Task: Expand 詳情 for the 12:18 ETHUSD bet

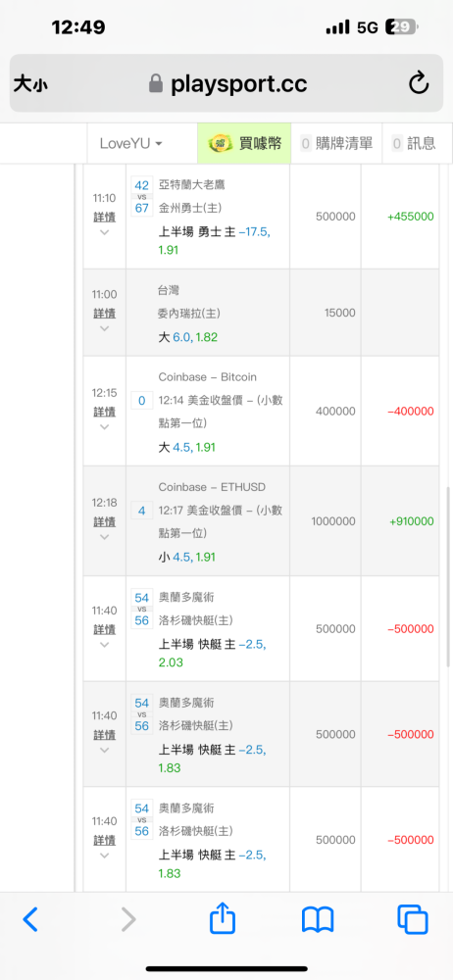Action: pos(105,521)
